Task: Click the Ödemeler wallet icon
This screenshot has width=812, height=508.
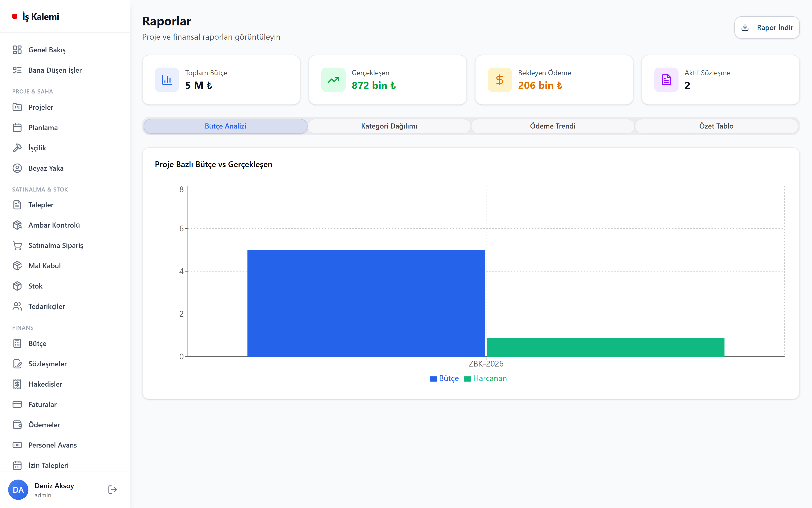Action: click(17, 425)
